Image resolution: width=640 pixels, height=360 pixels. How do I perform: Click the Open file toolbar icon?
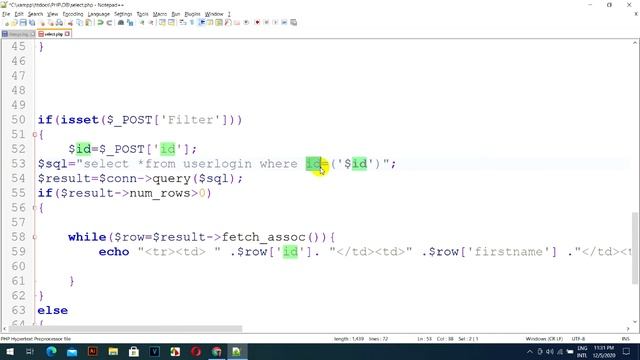pyautogui.click(x=14, y=22)
